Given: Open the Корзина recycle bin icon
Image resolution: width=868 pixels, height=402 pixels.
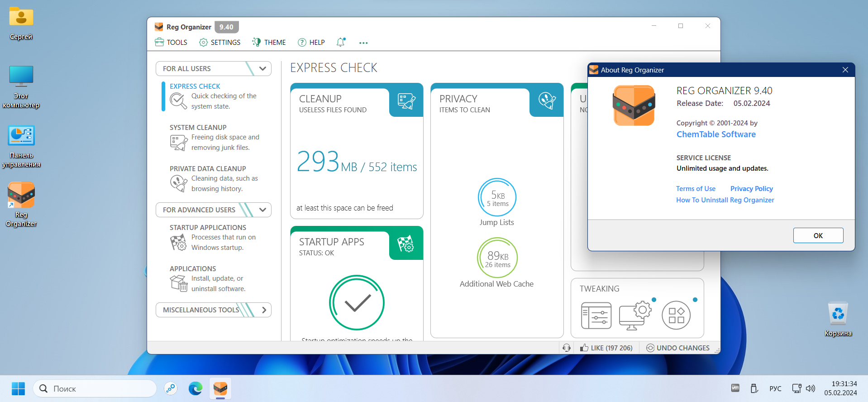Looking at the screenshot, I should 838,320.
